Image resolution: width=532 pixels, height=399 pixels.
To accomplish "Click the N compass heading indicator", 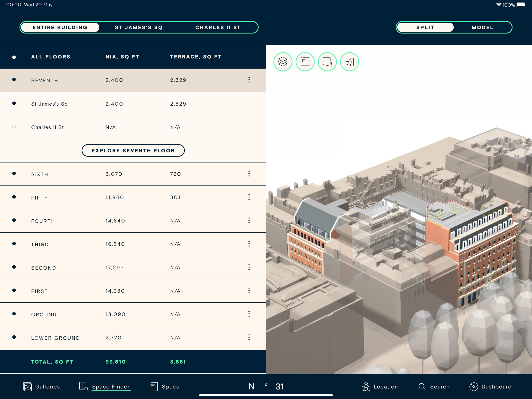I will click(x=252, y=386).
